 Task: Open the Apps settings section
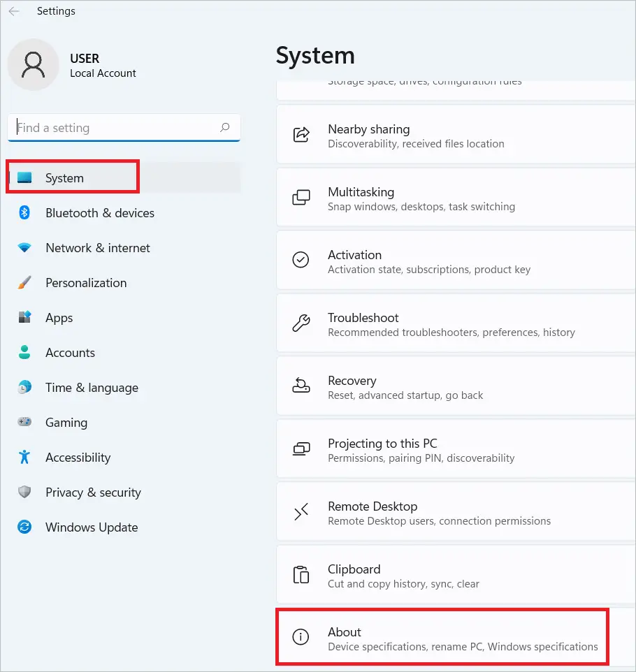(x=59, y=318)
